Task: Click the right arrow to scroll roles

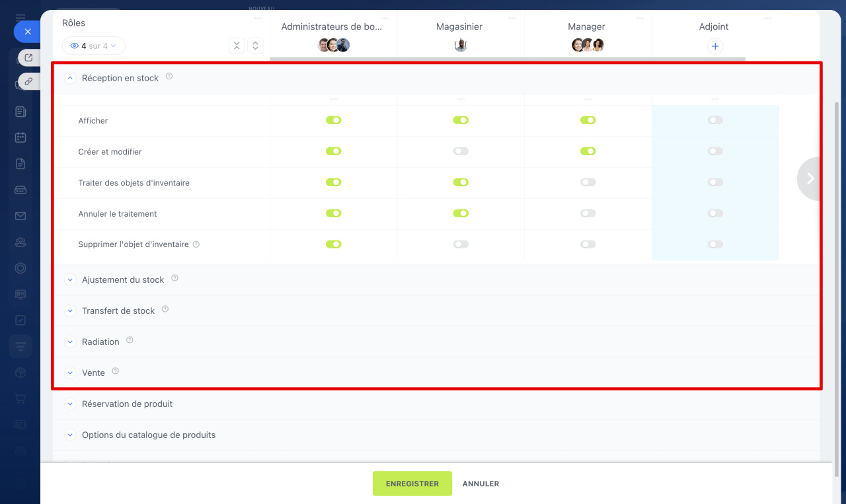Action: click(x=810, y=178)
